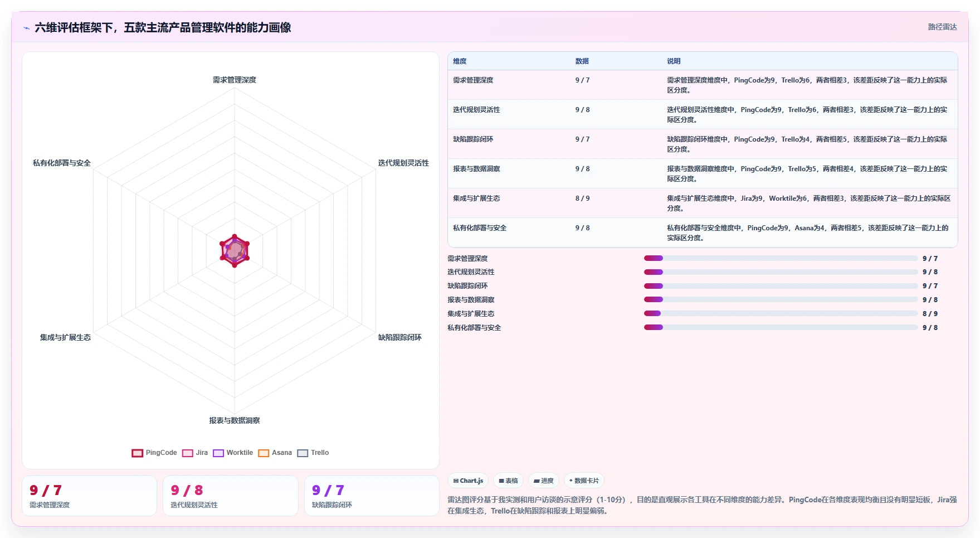Screen dimensions: 980x538
Task: Click 私有化部署与安全 progress bar
Action: click(x=781, y=327)
